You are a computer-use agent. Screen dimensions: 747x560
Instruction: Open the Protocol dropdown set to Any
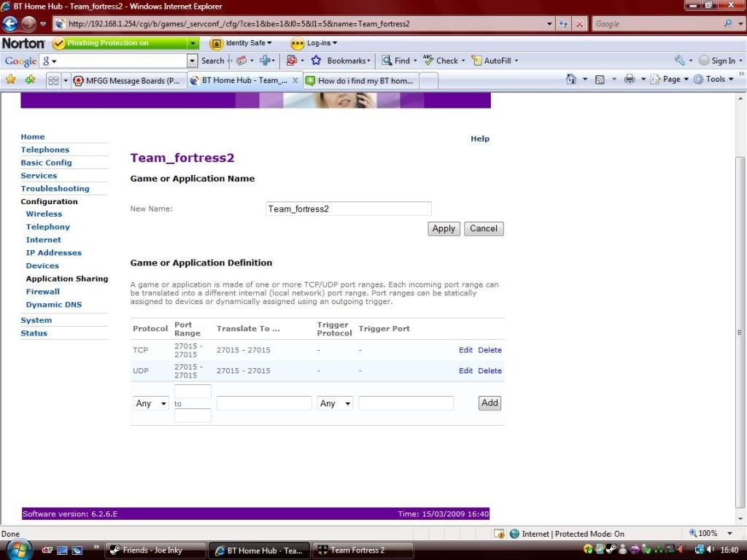click(152, 403)
